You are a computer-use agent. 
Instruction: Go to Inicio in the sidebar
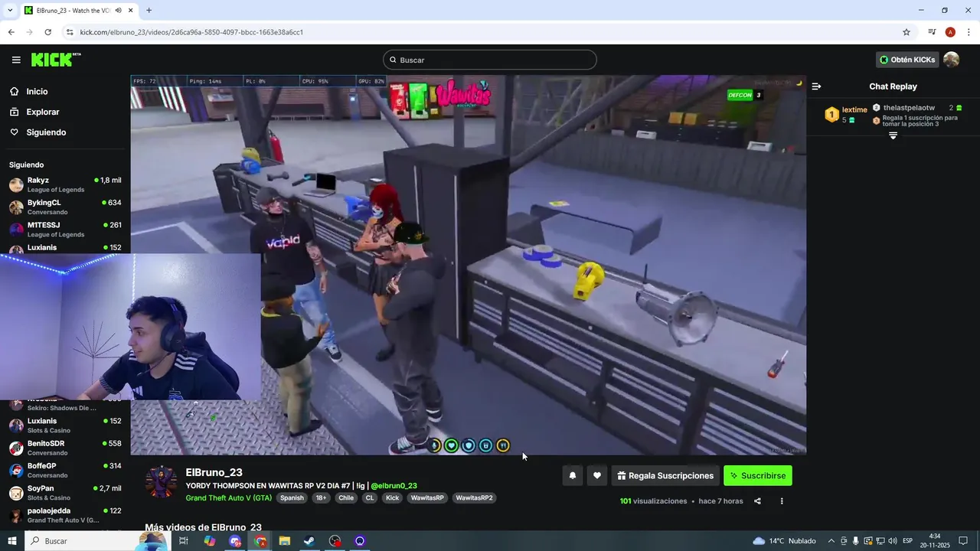37,92
